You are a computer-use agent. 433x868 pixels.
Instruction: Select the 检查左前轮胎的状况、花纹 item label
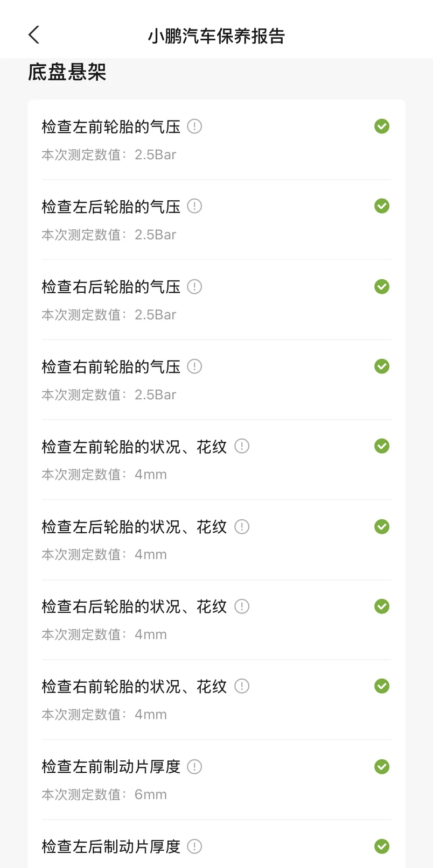point(134,447)
